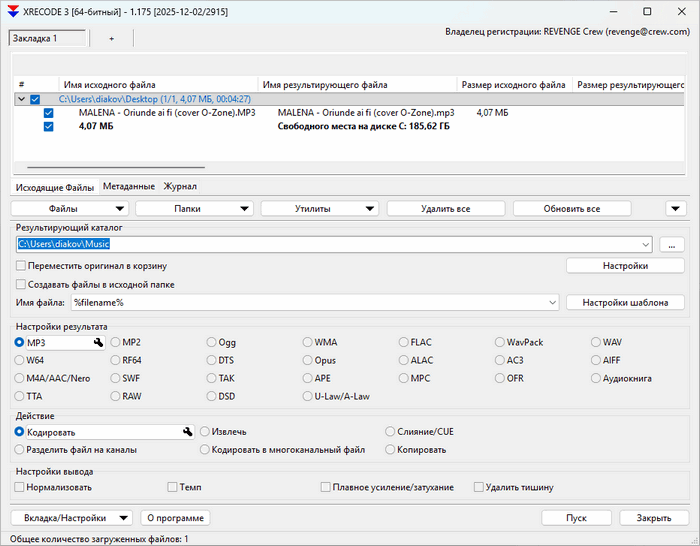Click the XRECODE app icon in title bar
This screenshot has height=546, width=700.
(x=12, y=11)
